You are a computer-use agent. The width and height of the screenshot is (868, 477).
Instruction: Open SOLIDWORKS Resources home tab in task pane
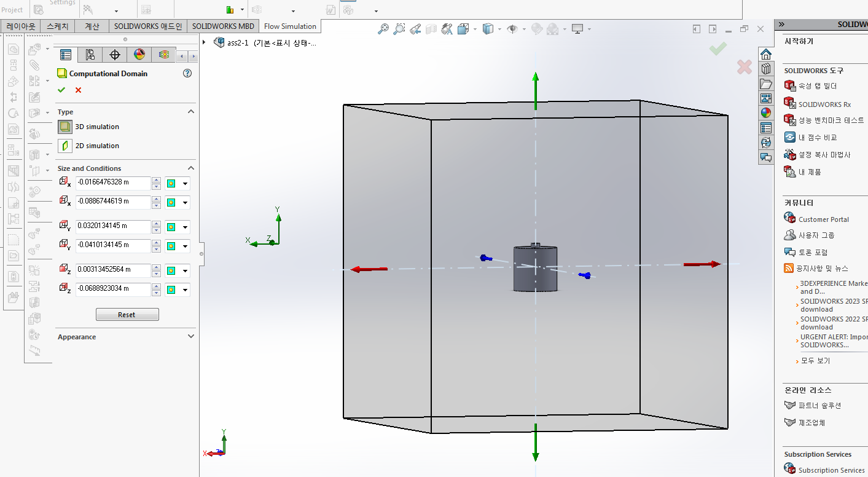pyautogui.click(x=765, y=54)
